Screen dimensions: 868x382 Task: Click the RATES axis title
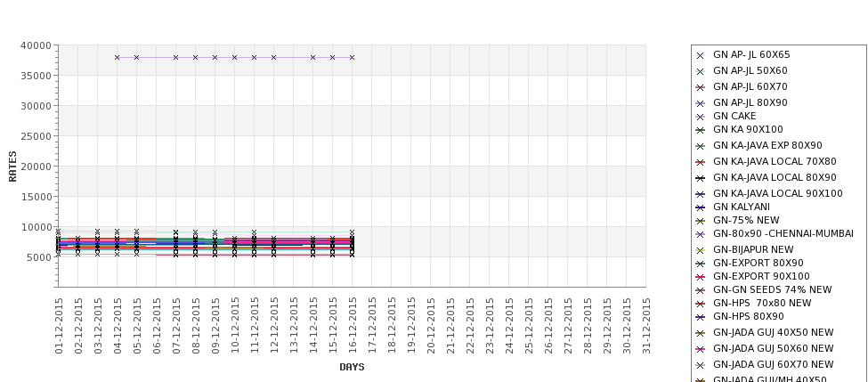(12, 167)
